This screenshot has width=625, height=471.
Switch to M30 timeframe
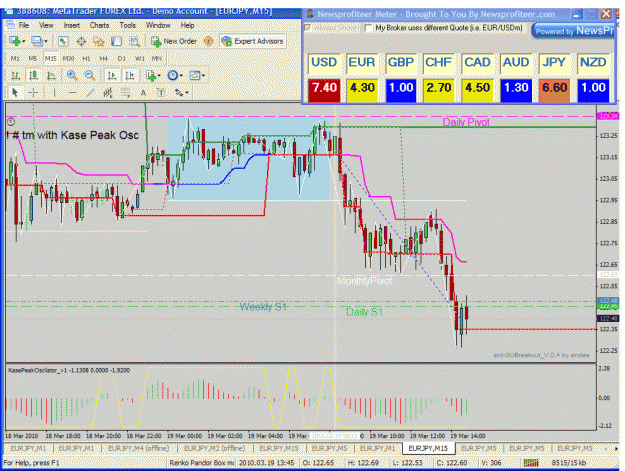[x=68, y=58]
